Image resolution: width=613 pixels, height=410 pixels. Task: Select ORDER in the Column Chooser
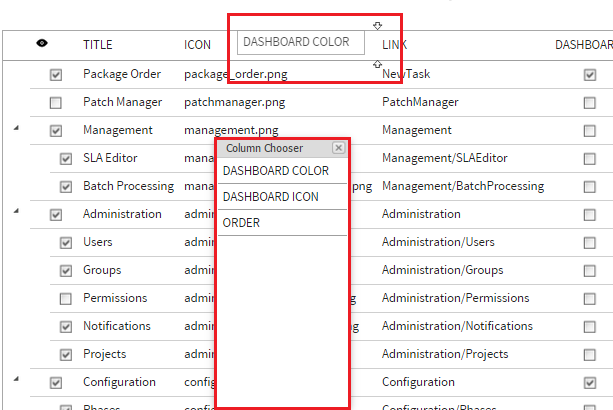241,223
